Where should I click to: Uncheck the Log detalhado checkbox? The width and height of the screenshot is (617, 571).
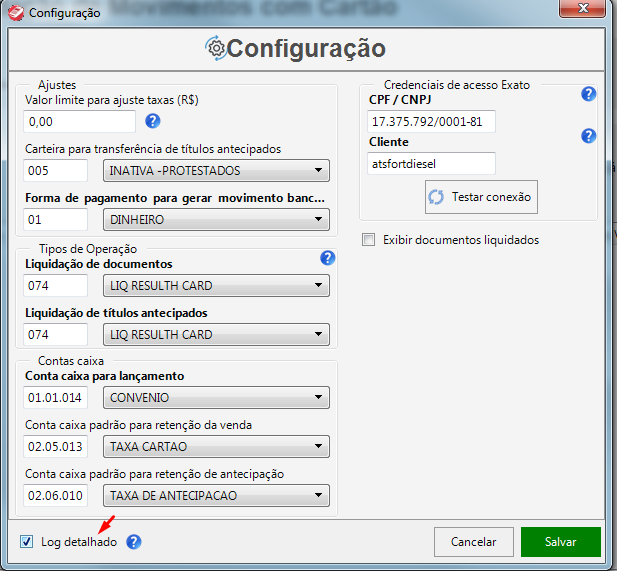click(26, 541)
